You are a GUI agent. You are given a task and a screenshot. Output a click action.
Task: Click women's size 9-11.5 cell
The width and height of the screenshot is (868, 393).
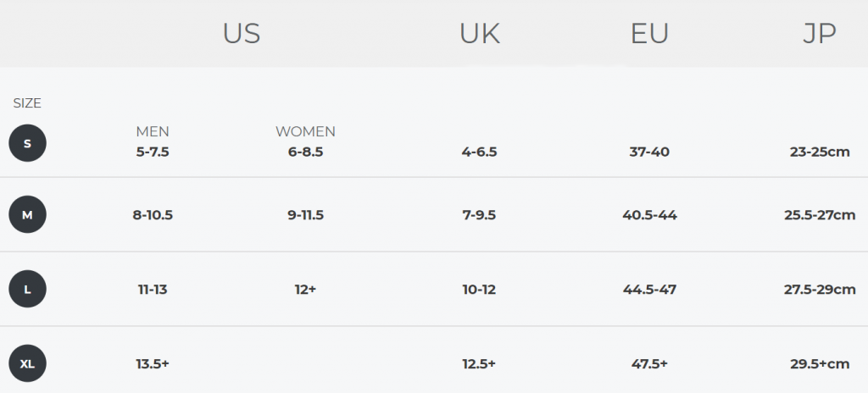pos(305,215)
